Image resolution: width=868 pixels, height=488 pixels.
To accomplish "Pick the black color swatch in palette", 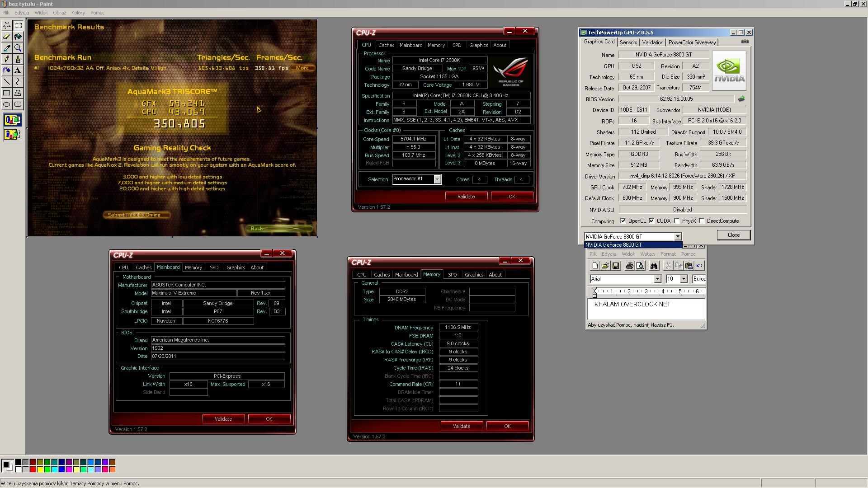I will pyautogui.click(x=18, y=462).
